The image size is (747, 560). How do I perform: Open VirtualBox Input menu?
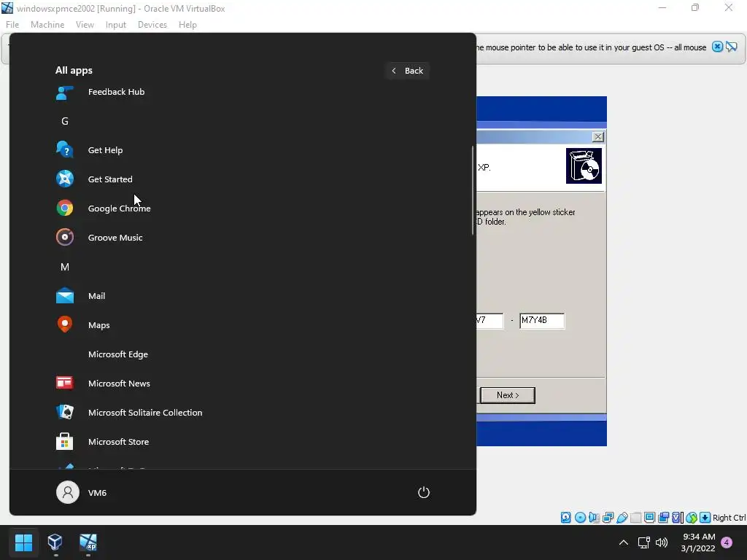(116, 25)
